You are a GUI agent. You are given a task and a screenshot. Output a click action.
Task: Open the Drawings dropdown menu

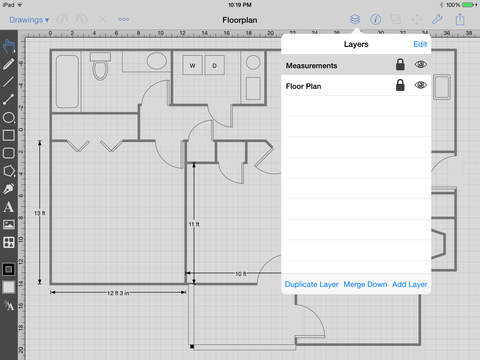29,20
